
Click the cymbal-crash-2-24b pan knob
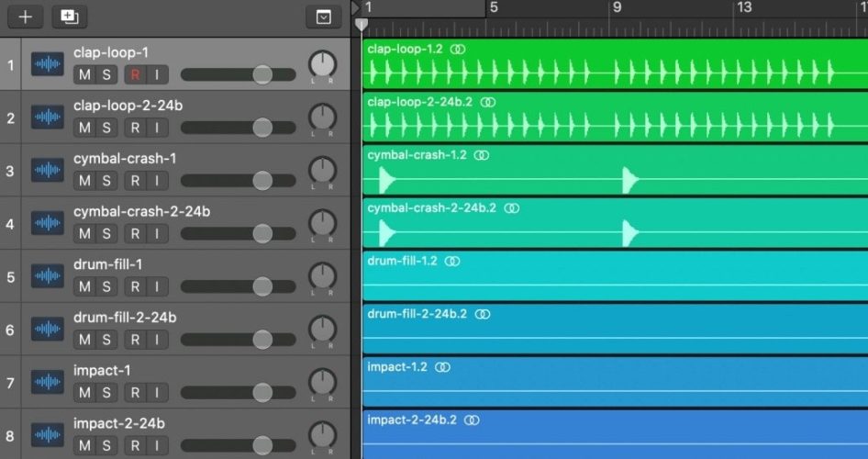coord(322,223)
